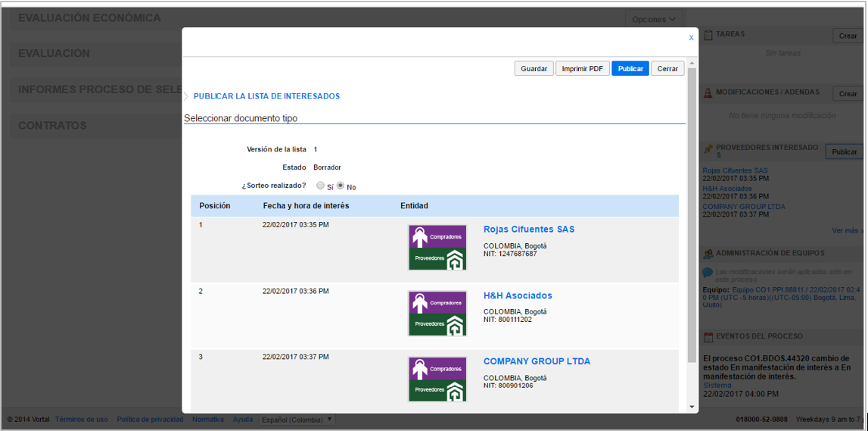Click the NIT: 1247687687 text
The width and height of the screenshot is (868, 431).
[x=510, y=254]
